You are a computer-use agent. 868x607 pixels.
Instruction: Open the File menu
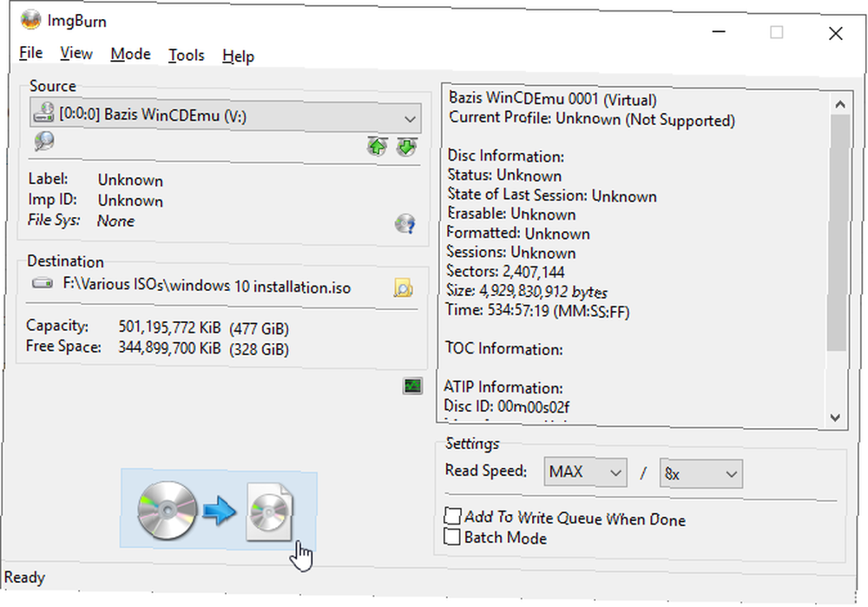(x=31, y=53)
